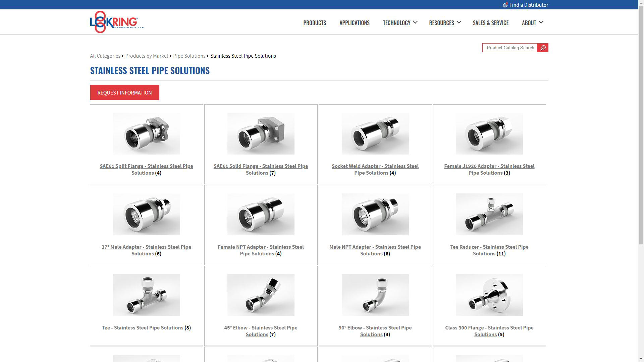Screen dimensions: 644x362
Task: Open the Class 300 Flange product image
Action: point(489,295)
